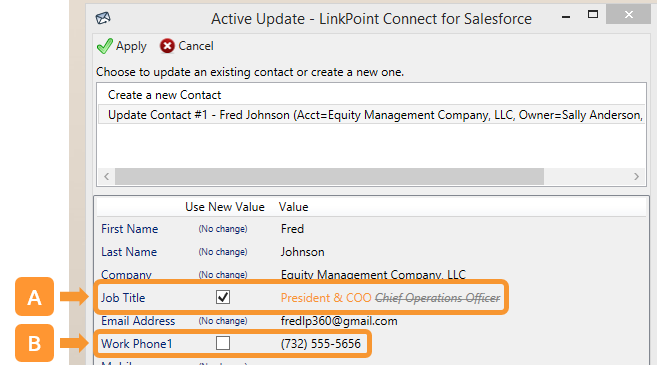Click the left arrow of horizontal scrollbar
The image size is (657, 365).
coord(106,176)
